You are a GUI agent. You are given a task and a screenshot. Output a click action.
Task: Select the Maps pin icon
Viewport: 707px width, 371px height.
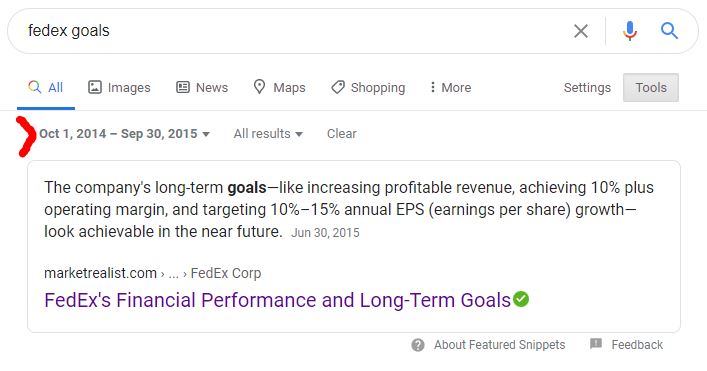[259, 87]
